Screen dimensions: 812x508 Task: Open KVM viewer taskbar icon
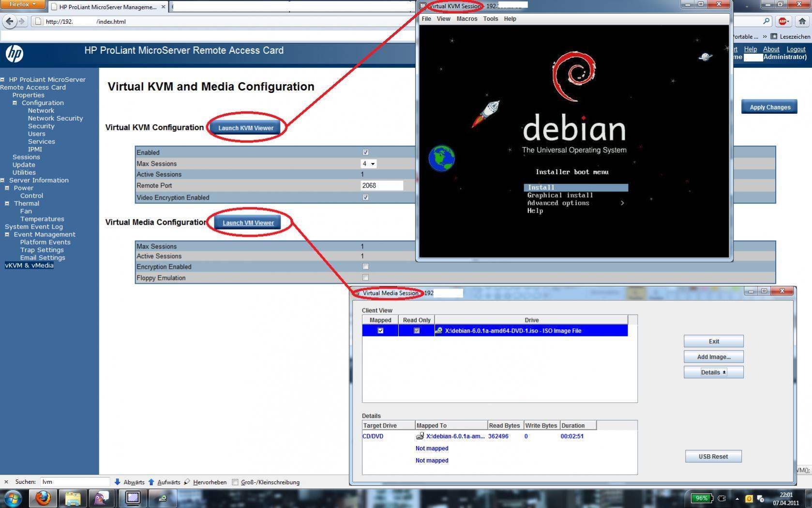[x=132, y=498]
